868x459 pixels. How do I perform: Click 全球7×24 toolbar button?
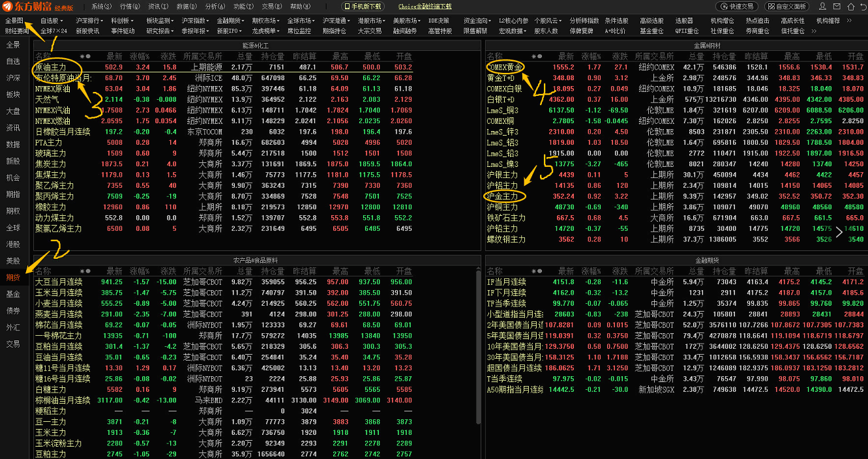pyautogui.click(x=53, y=31)
